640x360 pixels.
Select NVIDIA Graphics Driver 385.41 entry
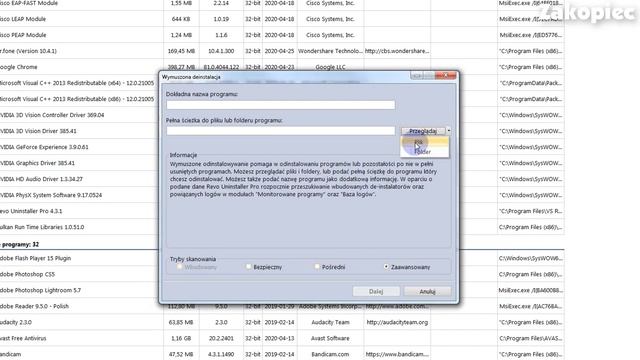(38, 163)
